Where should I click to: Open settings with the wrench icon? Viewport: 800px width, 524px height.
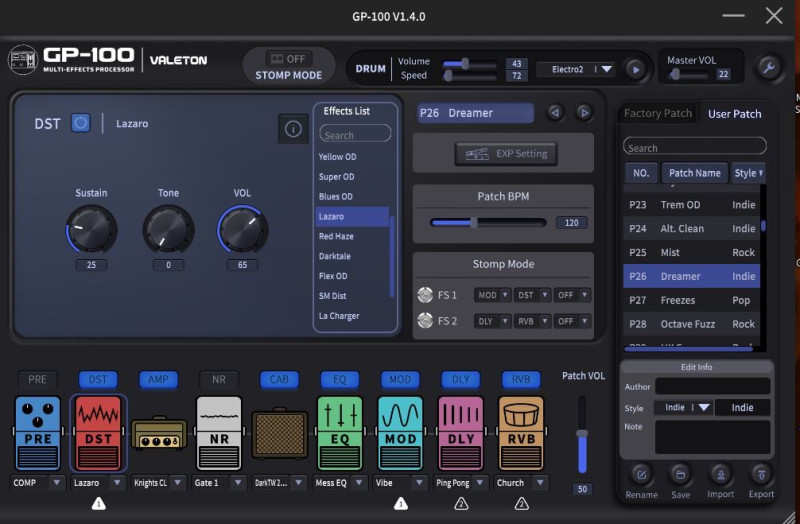[x=769, y=68]
